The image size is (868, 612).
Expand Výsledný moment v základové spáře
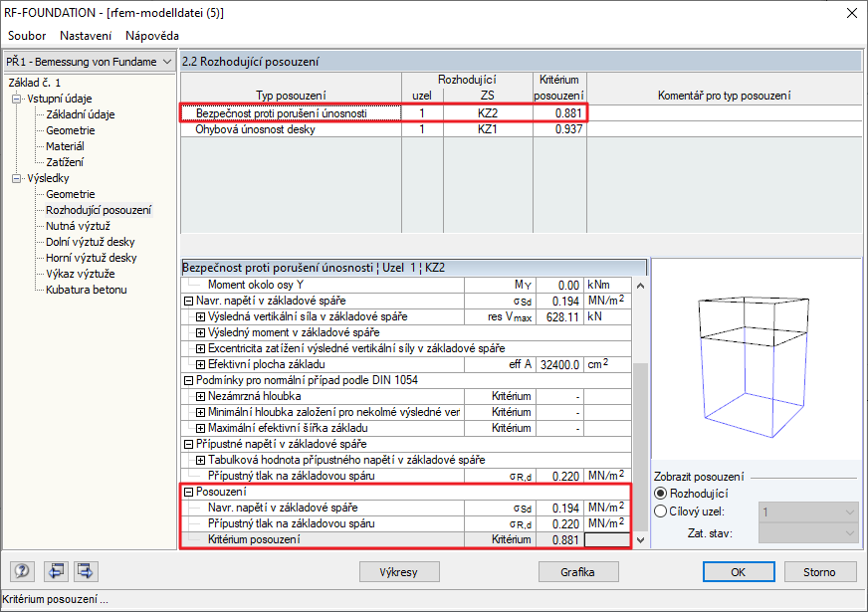[x=200, y=332]
